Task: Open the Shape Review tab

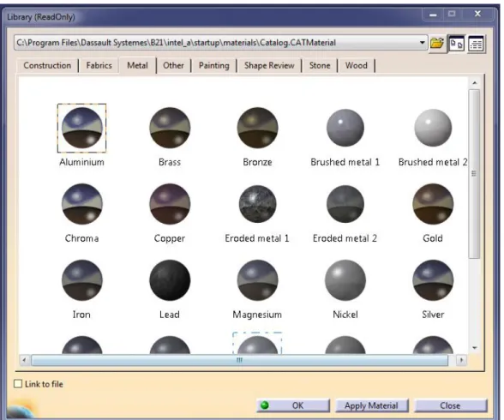Action: point(269,65)
